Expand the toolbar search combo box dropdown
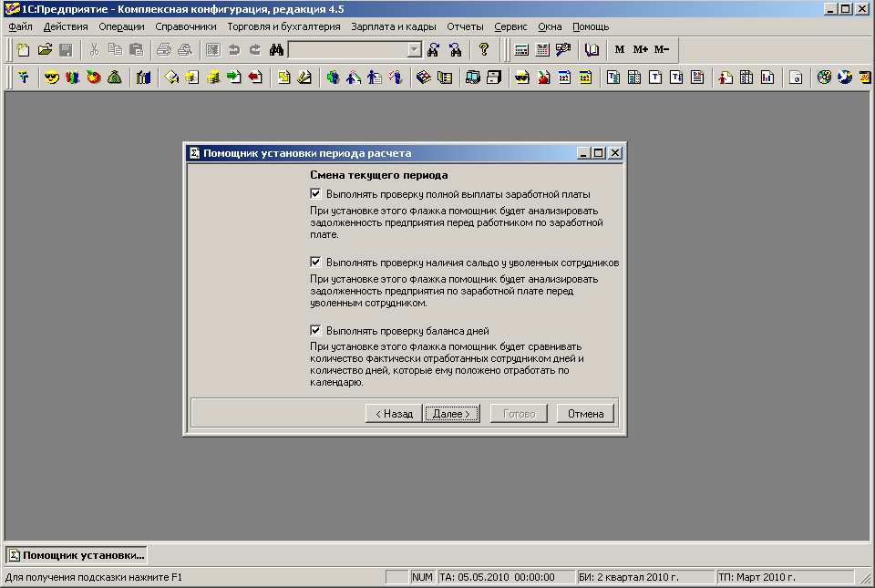The height and width of the screenshot is (588, 875). (x=414, y=49)
